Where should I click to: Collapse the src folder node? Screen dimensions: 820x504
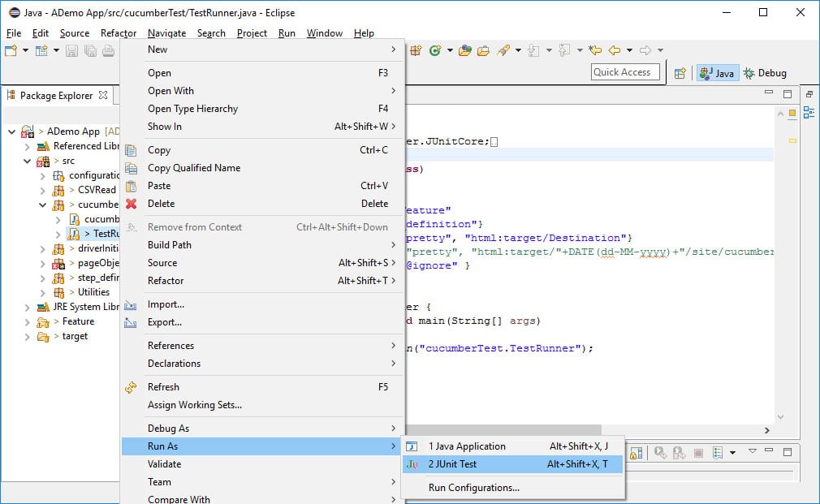point(27,161)
